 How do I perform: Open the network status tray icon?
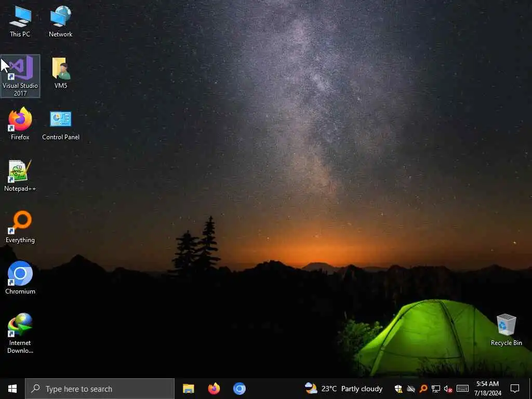pyautogui.click(x=436, y=389)
